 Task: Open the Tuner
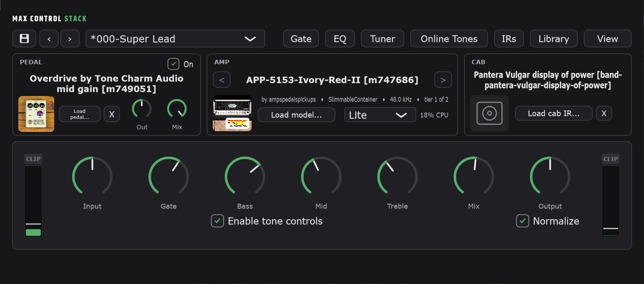point(383,38)
